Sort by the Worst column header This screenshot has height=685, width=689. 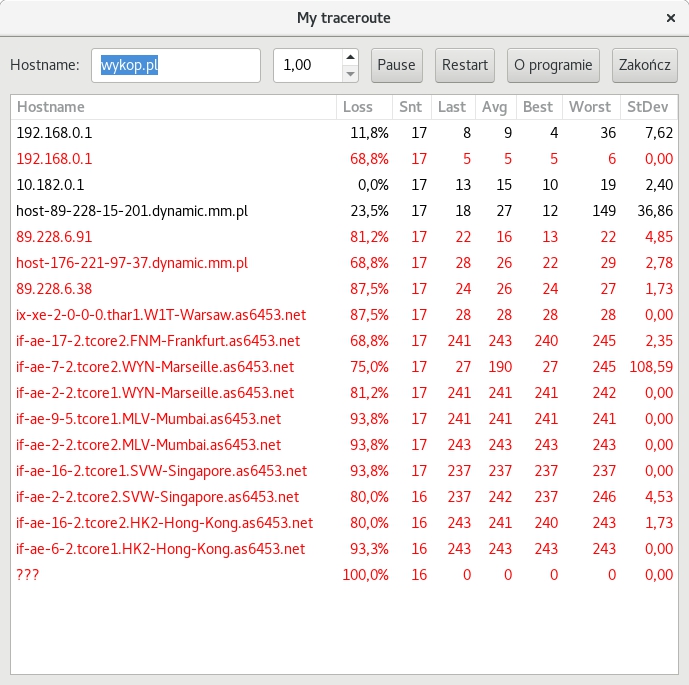click(589, 107)
